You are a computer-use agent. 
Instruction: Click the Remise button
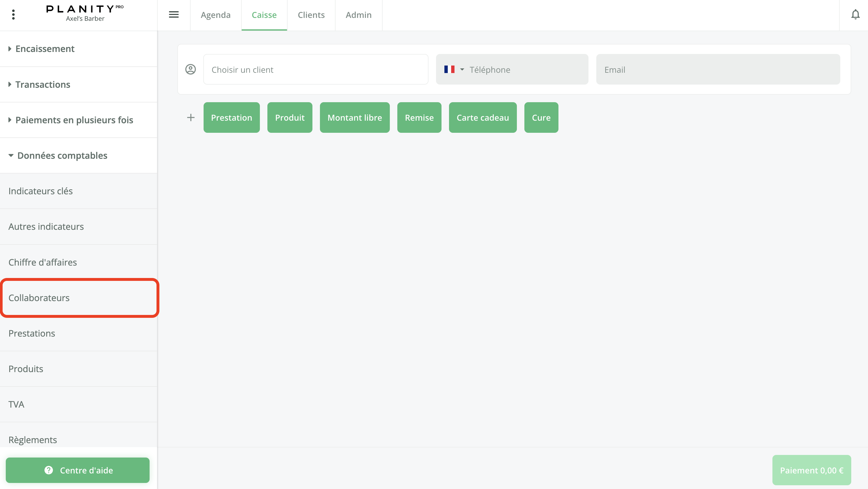coord(419,117)
